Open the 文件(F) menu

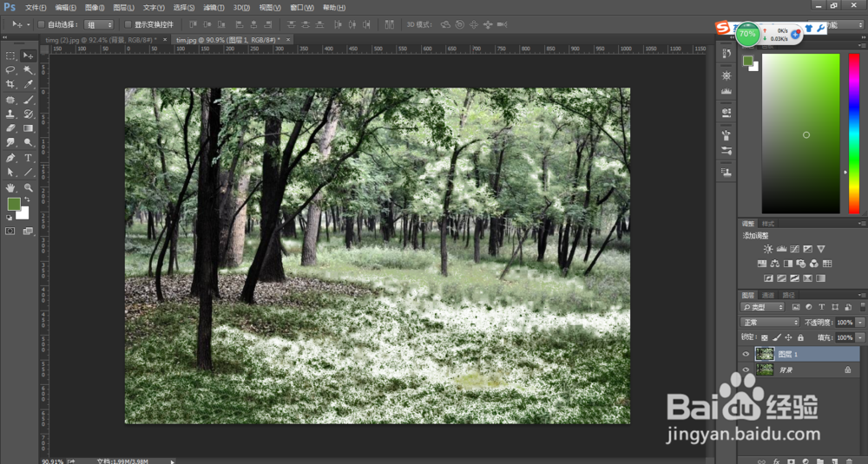pos(36,8)
